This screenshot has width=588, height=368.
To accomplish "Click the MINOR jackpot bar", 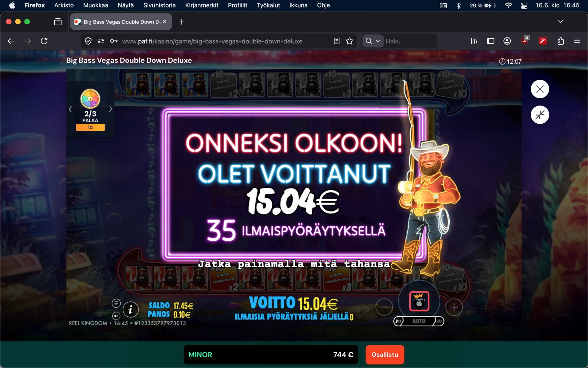I will [x=271, y=354].
